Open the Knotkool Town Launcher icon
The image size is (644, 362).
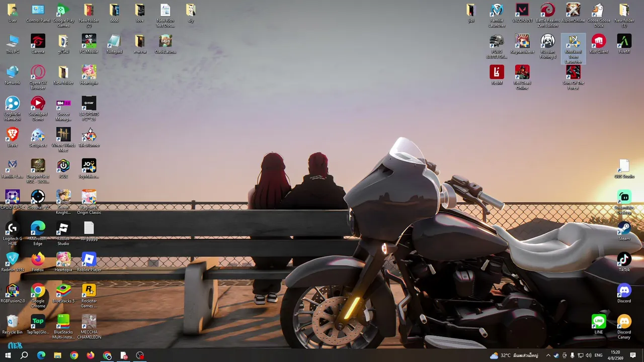[573, 49]
